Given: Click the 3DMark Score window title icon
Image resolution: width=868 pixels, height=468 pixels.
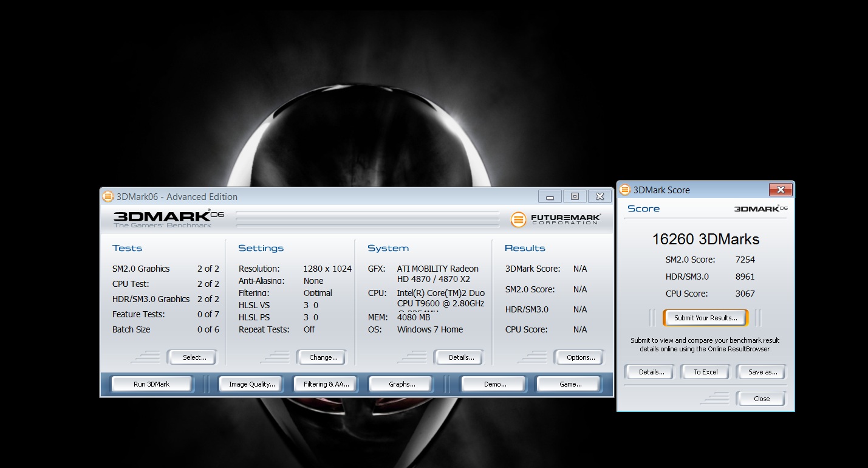Looking at the screenshot, I should coord(625,190).
